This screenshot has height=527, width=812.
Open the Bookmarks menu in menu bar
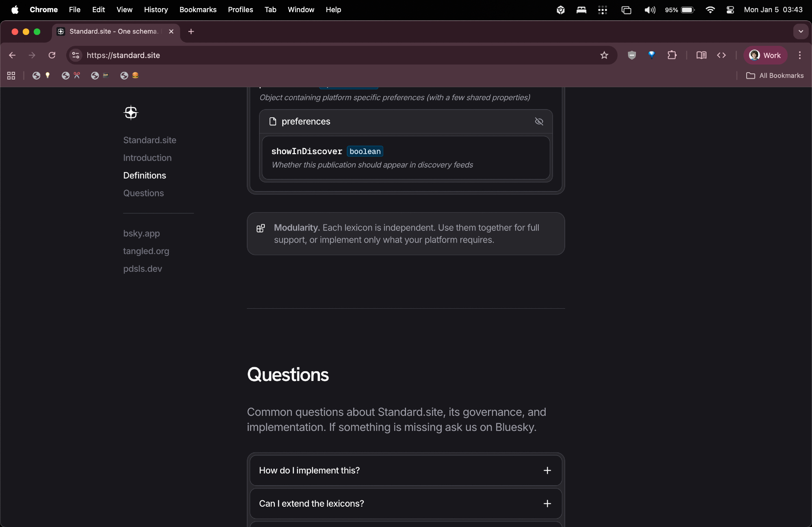[x=198, y=10]
